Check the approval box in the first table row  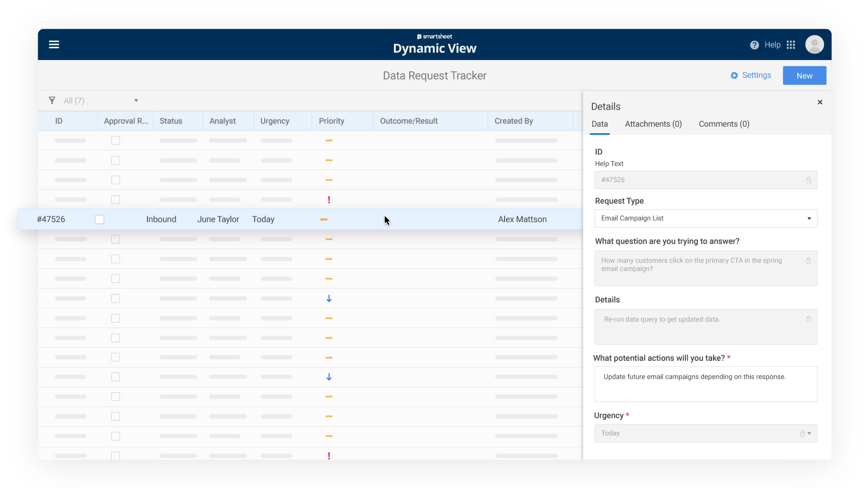click(115, 141)
